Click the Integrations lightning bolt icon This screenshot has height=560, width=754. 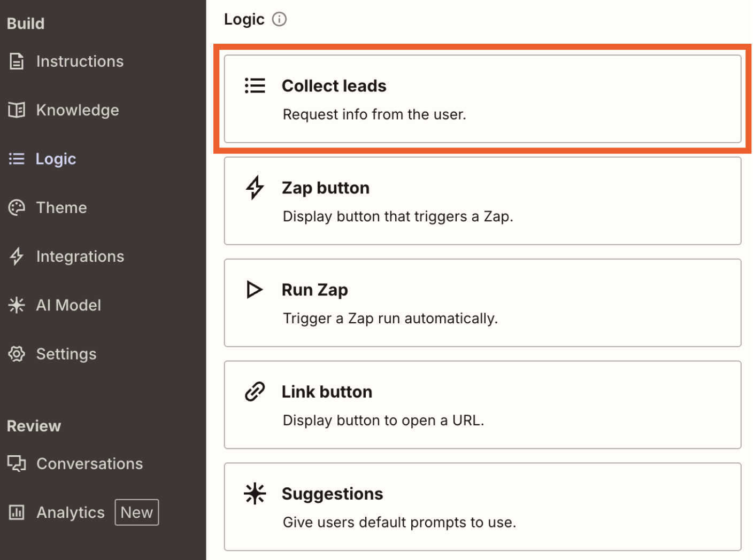coord(17,256)
